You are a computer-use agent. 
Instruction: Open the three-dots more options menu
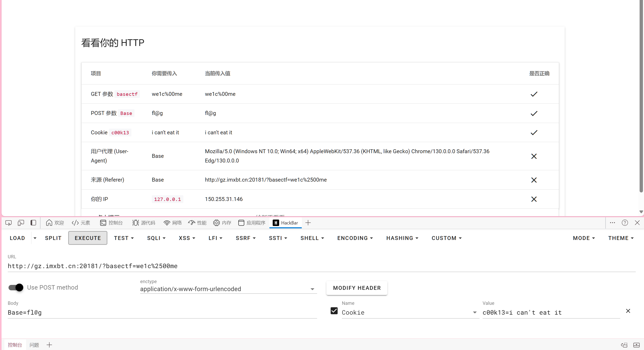(612, 223)
